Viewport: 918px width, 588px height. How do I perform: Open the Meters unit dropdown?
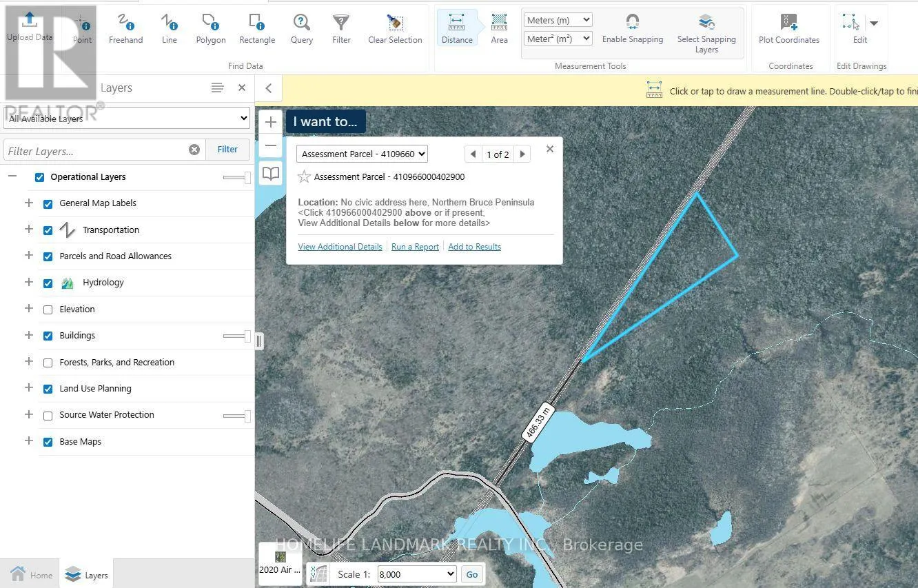558,20
